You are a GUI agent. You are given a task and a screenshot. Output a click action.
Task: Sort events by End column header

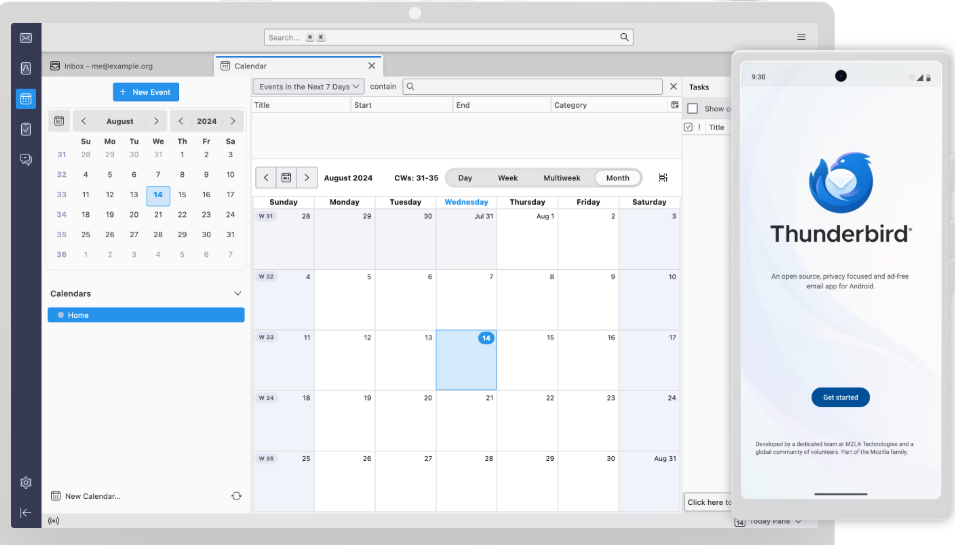point(502,105)
